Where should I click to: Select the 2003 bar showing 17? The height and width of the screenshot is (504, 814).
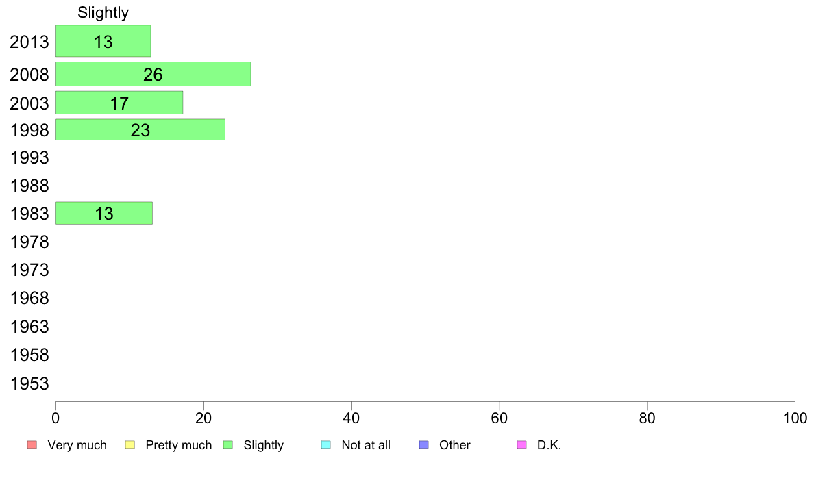119,103
